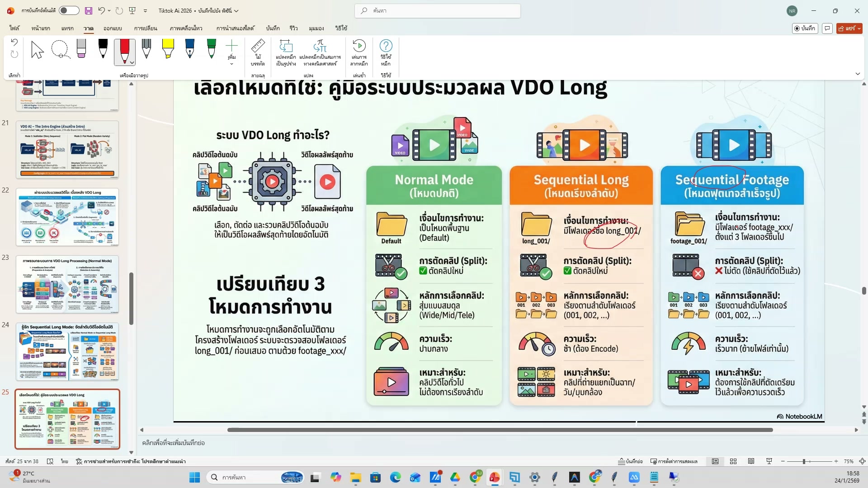Select the green pen tool
Screen dimensions: 868x488
pyautogui.click(x=211, y=50)
